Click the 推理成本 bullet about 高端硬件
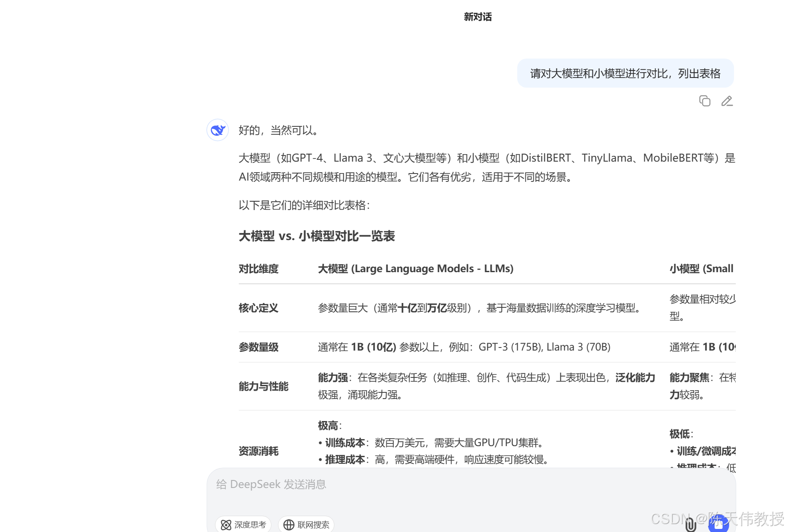Viewport: 786px width, 532px height. pyautogui.click(x=435, y=460)
